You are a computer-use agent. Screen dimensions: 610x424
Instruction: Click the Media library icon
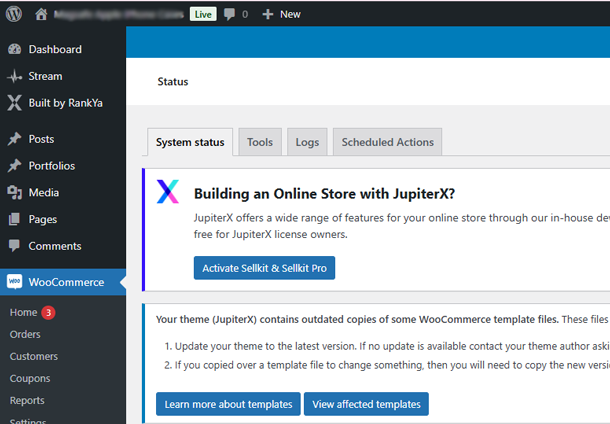tap(15, 193)
